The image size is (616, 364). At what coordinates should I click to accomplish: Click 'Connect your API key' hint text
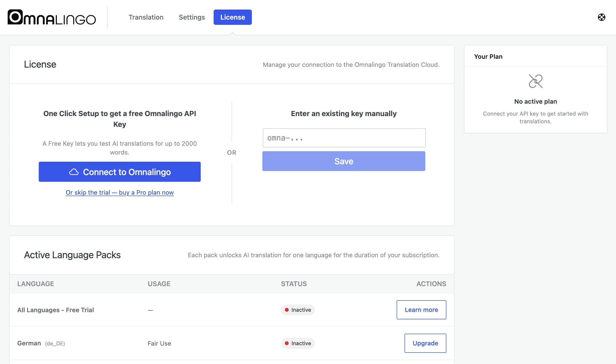pyautogui.click(x=535, y=117)
